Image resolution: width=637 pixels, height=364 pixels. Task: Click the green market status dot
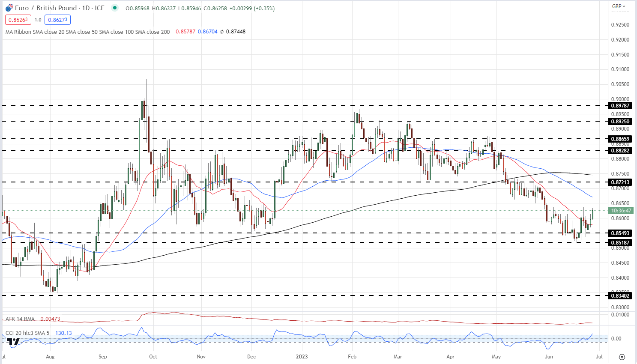[x=114, y=8]
